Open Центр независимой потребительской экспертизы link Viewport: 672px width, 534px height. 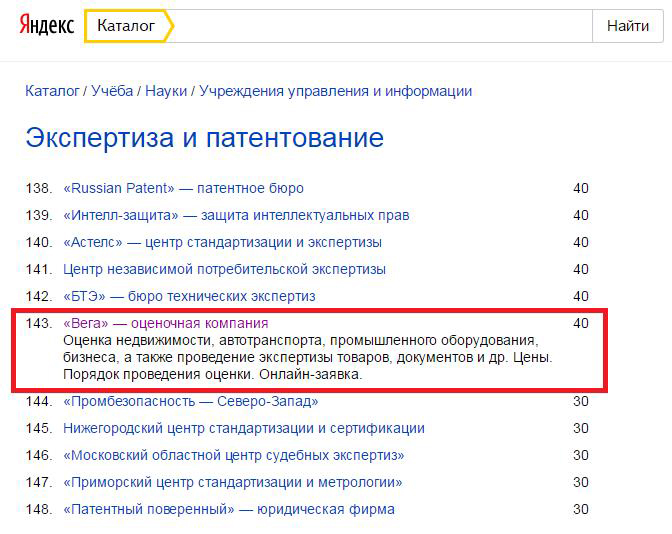[225, 269]
